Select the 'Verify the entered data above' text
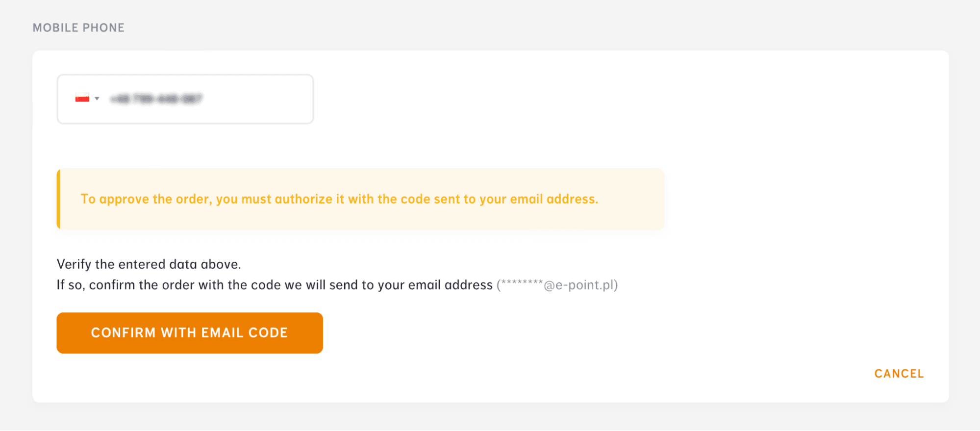Screen dimensions: 980x431 [149, 264]
